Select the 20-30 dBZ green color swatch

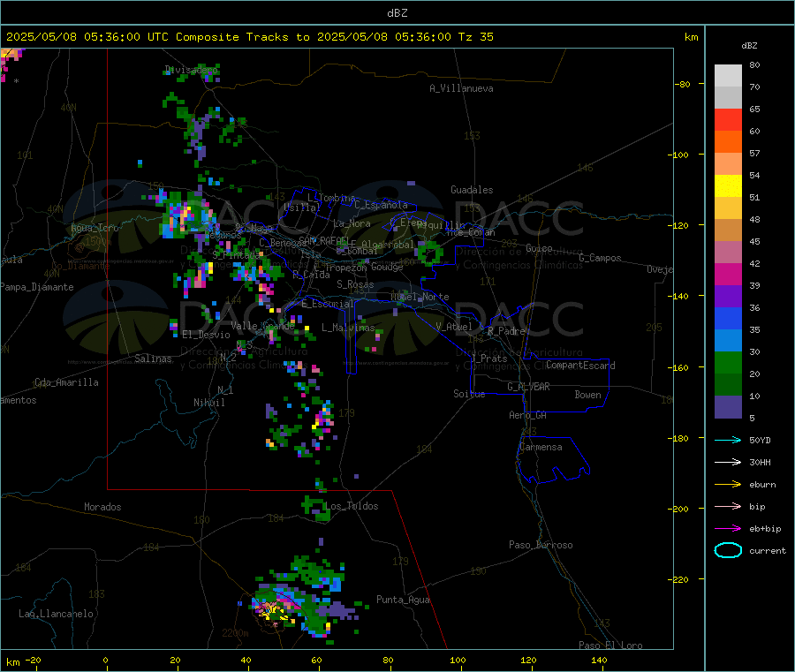728,362
